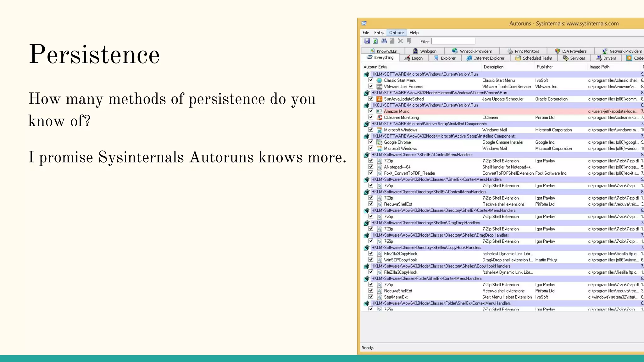Sort by the Autorun Entry column header
The width and height of the screenshot is (644, 362).
click(x=421, y=67)
